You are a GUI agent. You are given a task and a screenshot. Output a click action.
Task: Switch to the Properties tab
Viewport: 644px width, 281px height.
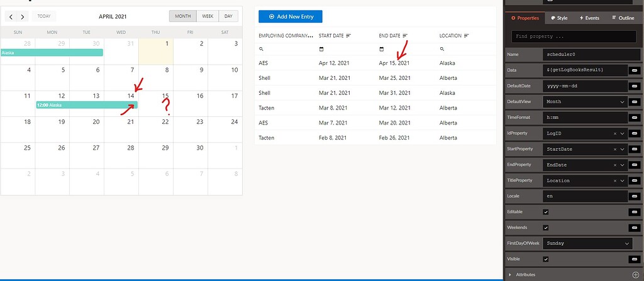pyautogui.click(x=525, y=18)
